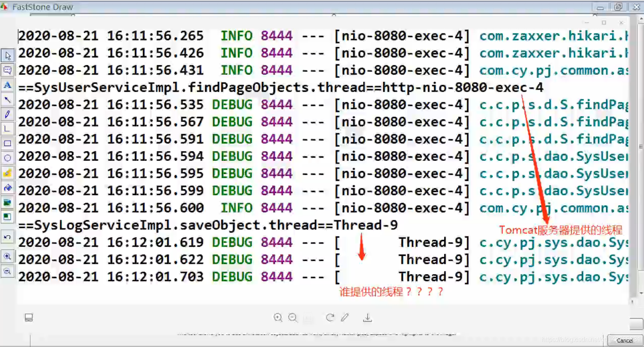Select the freehand pencil drawing tool
Image resolution: width=644 pixels, height=347 pixels.
pyautogui.click(x=7, y=114)
